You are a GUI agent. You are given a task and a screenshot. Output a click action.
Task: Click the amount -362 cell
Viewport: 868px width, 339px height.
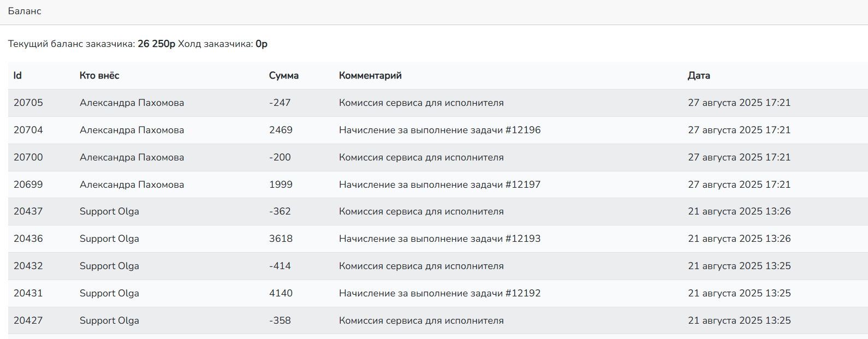coord(280,211)
